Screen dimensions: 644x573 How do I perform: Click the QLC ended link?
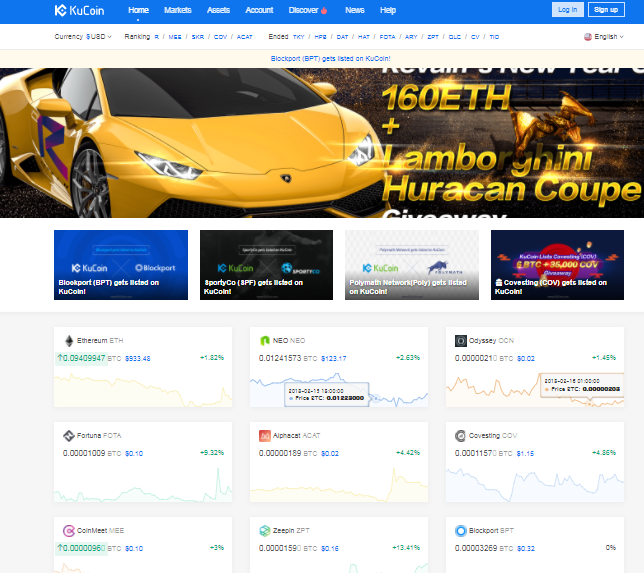[455, 37]
